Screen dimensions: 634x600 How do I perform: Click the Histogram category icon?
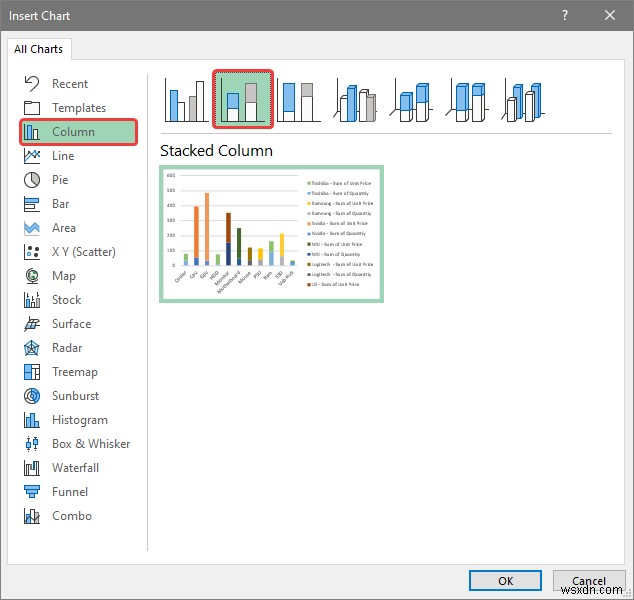tap(32, 420)
